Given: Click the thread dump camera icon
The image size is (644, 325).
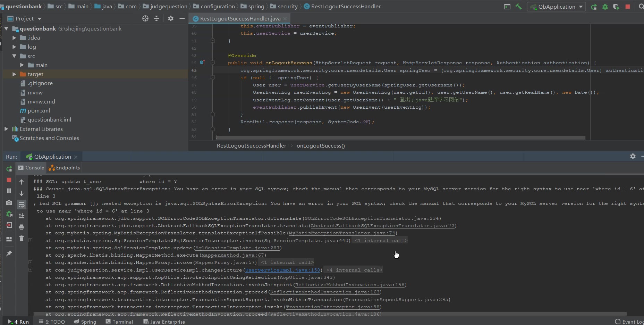Looking at the screenshot, I should pyautogui.click(x=9, y=202).
